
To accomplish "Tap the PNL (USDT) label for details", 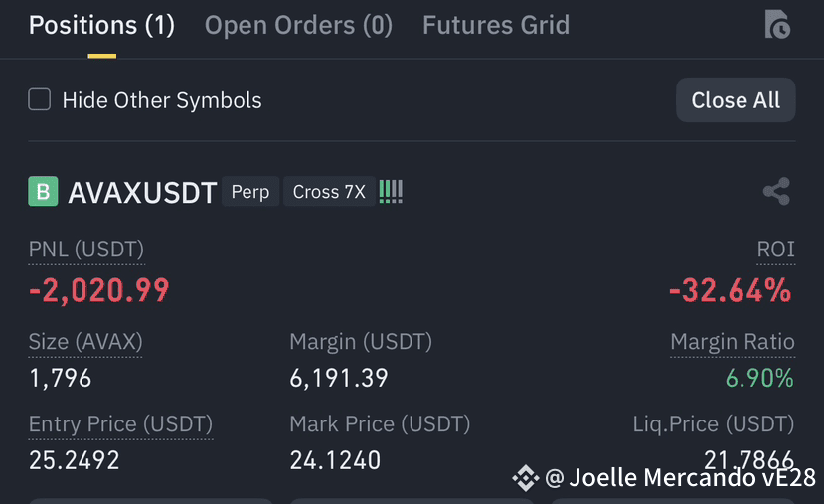I will (x=86, y=250).
